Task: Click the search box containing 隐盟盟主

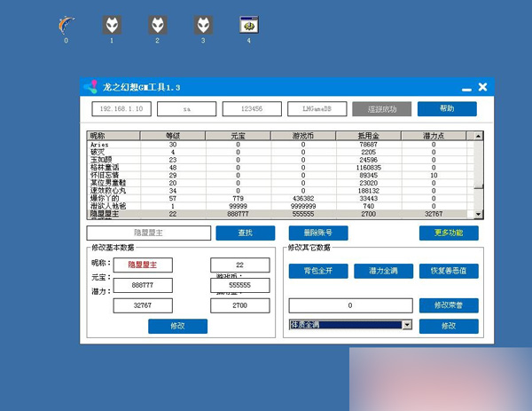Action: 149,233
